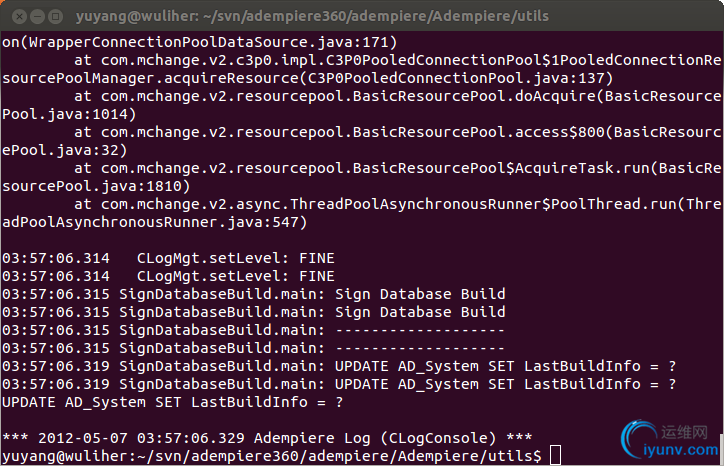Click the BasicResourcePool.doAcquire stack line
724x466 pixels.
coord(398,97)
